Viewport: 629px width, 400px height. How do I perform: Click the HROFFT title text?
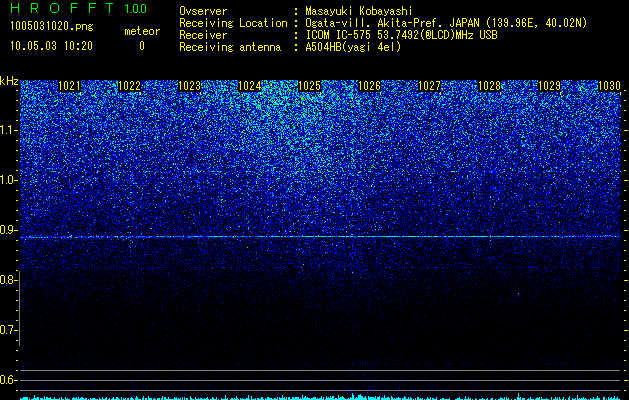pos(63,8)
